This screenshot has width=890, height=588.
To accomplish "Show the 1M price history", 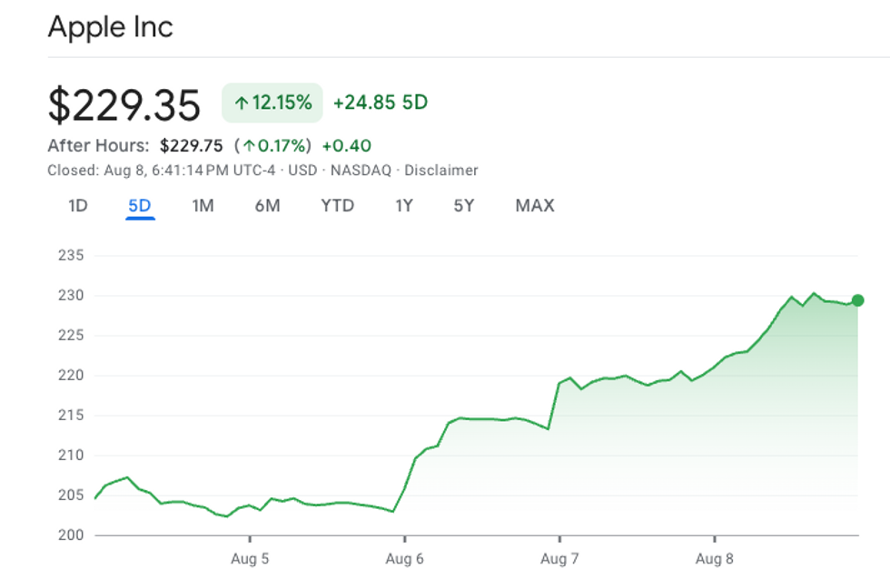I will click(203, 206).
